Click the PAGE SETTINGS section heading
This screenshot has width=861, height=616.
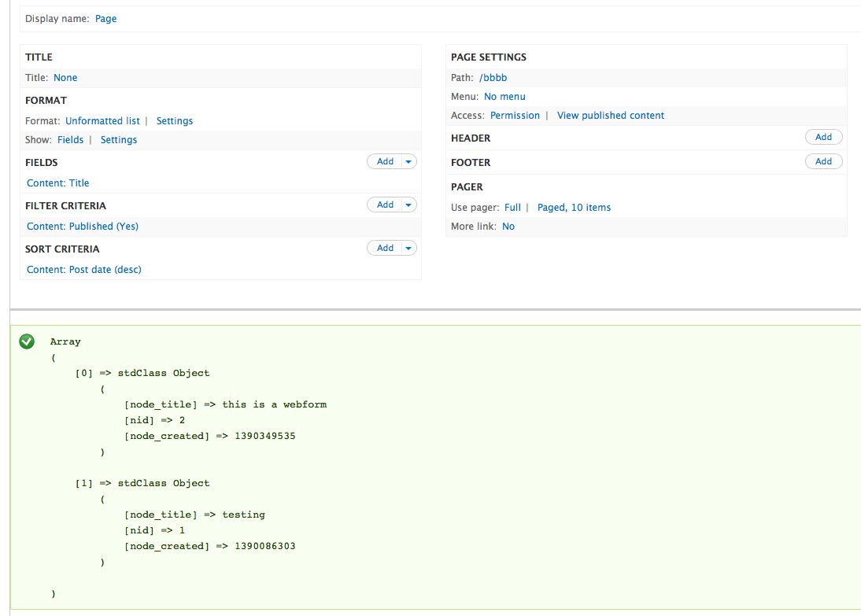tap(489, 57)
